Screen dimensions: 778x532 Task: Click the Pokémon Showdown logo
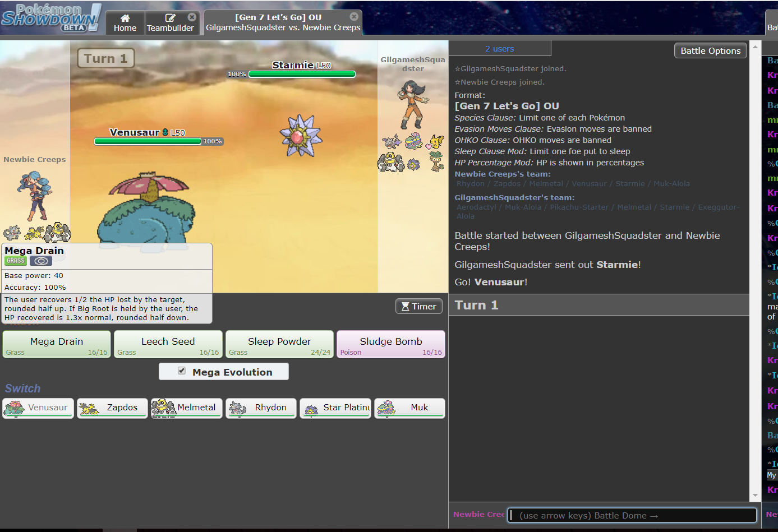(x=51, y=18)
